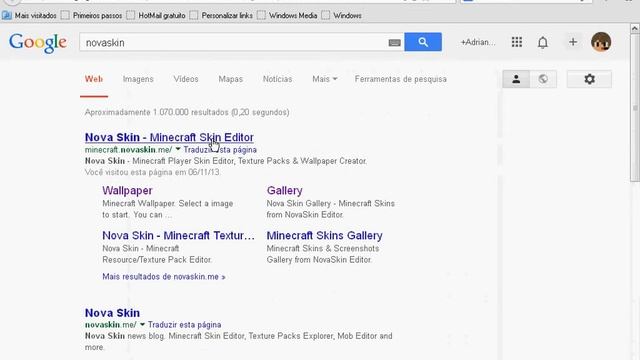Open the on-screen keyboard icon in search box
The width and height of the screenshot is (640, 360).
pos(394,43)
